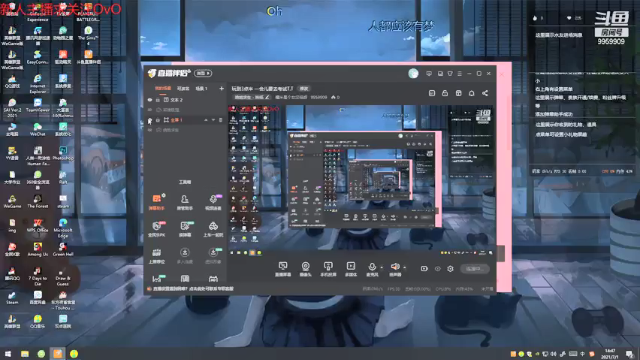Screen dimensions: 640x360
Task: Open the main menu icon in the title bar
Action: [x=460, y=73]
